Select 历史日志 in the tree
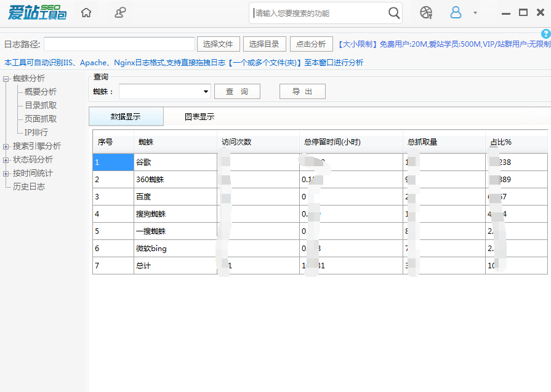 29,186
